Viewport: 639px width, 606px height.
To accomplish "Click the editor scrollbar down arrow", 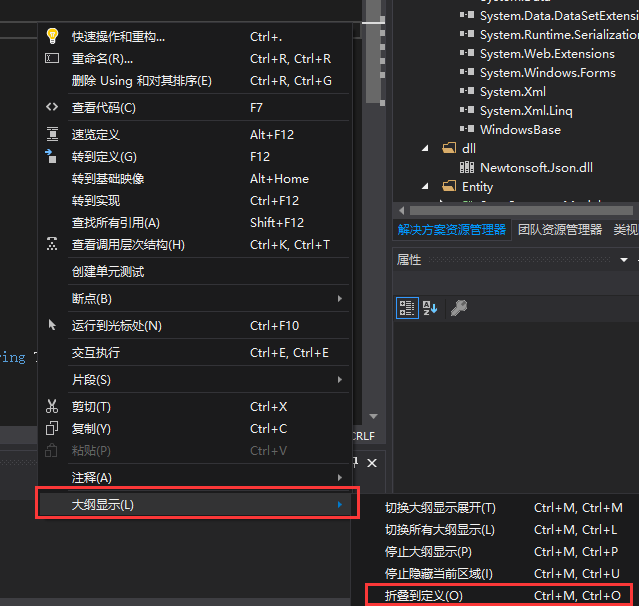I will [x=373, y=416].
